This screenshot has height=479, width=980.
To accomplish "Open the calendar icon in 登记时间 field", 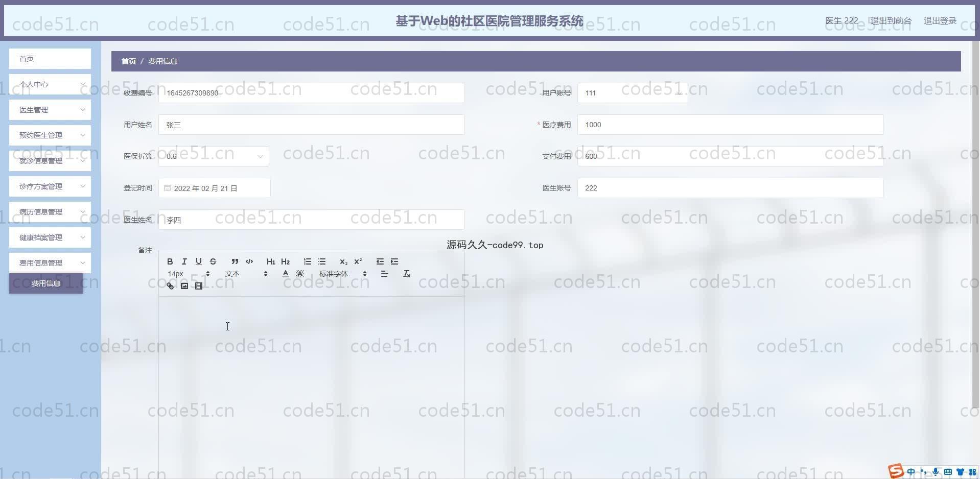I will coord(167,188).
